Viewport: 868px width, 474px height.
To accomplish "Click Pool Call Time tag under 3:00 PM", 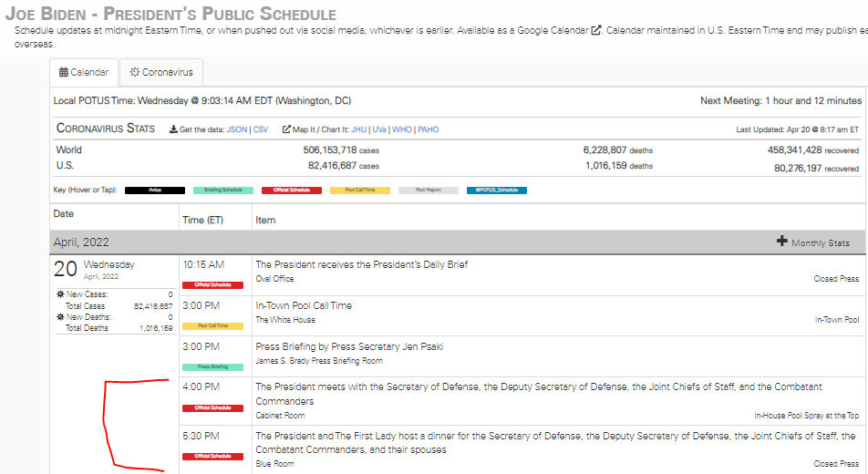I will [213, 326].
